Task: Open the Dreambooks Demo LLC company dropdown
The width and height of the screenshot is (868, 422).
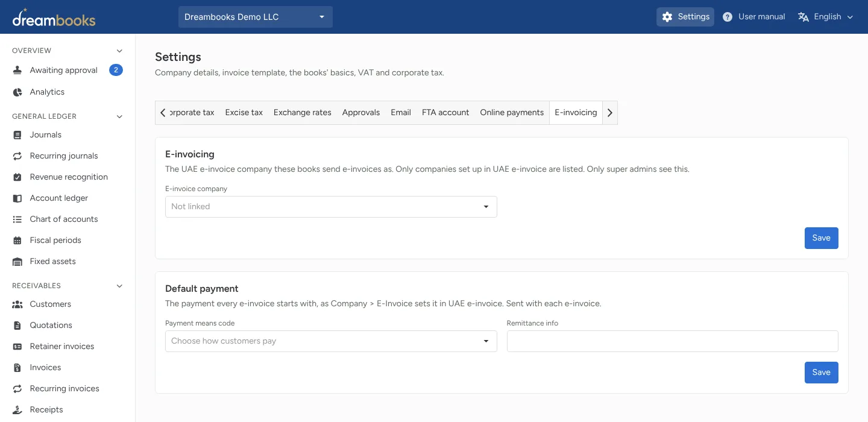Action: 256,17
